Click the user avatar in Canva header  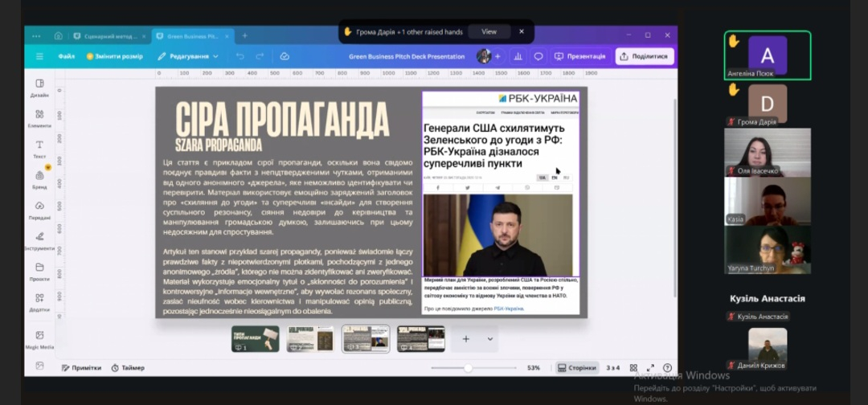click(483, 56)
